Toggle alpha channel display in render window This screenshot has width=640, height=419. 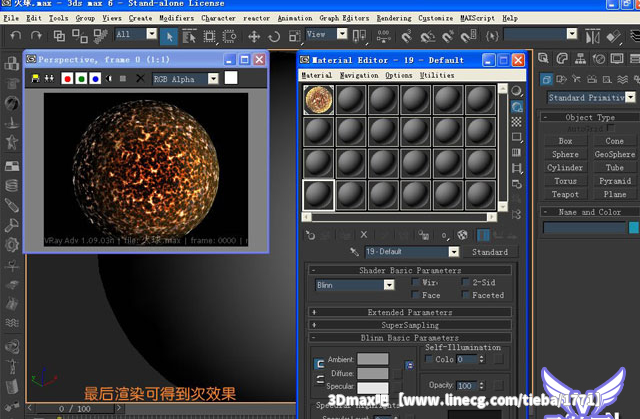click(x=109, y=78)
